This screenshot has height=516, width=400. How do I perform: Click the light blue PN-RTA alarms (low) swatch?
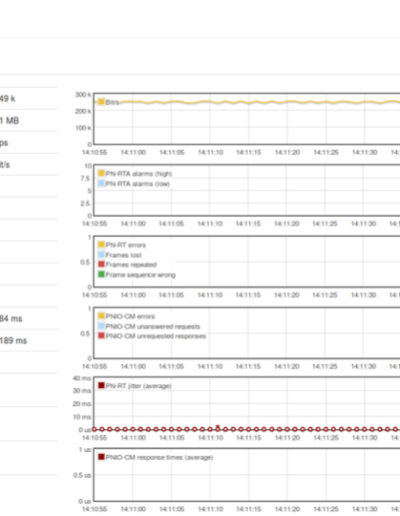point(101,183)
